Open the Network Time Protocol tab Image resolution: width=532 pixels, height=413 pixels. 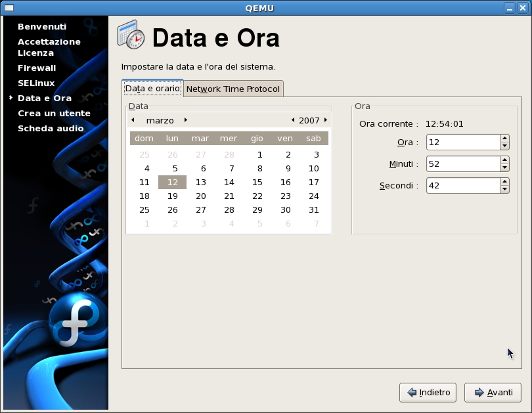[x=233, y=89]
